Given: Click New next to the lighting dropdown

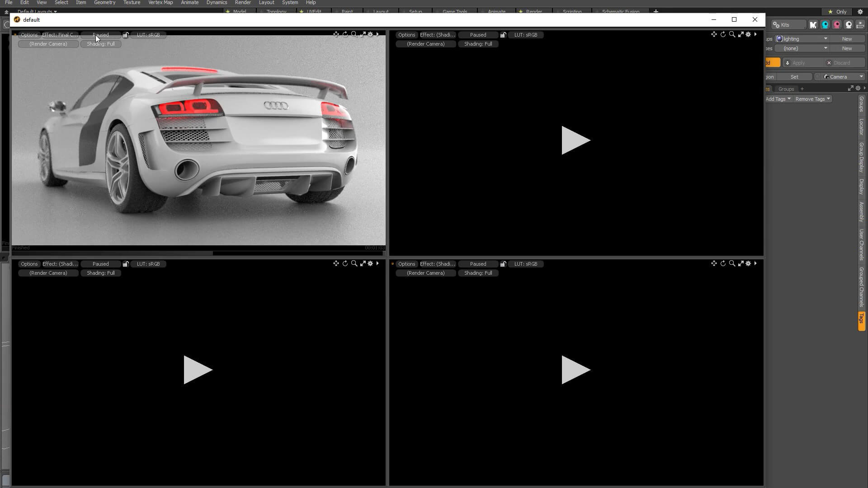Looking at the screenshot, I should pos(847,39).
